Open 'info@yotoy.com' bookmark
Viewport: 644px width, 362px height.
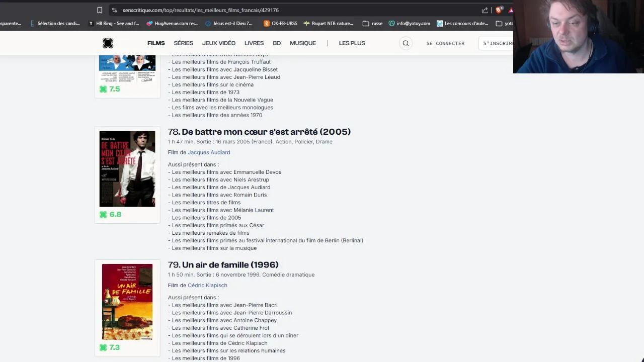pyautogui.click(x=410, y=23)
